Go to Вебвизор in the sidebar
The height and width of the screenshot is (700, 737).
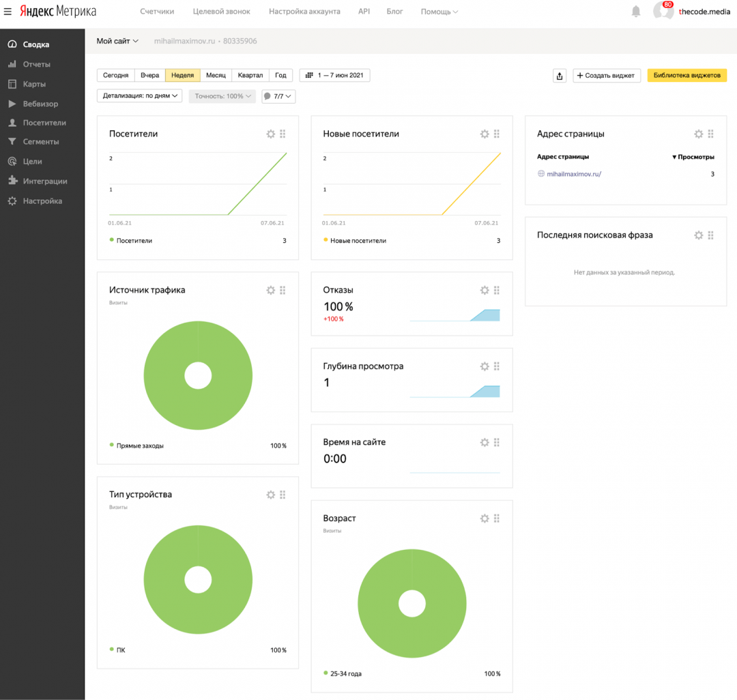click(40, 104)
